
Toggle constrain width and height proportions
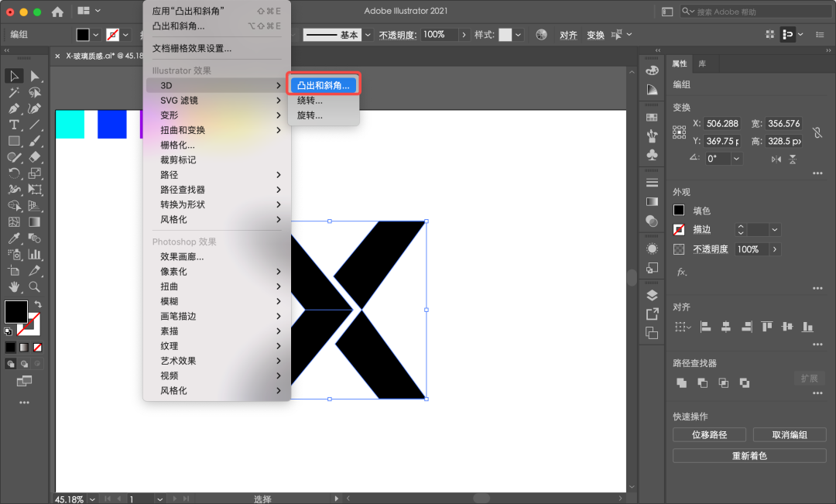tap(817, 132)
